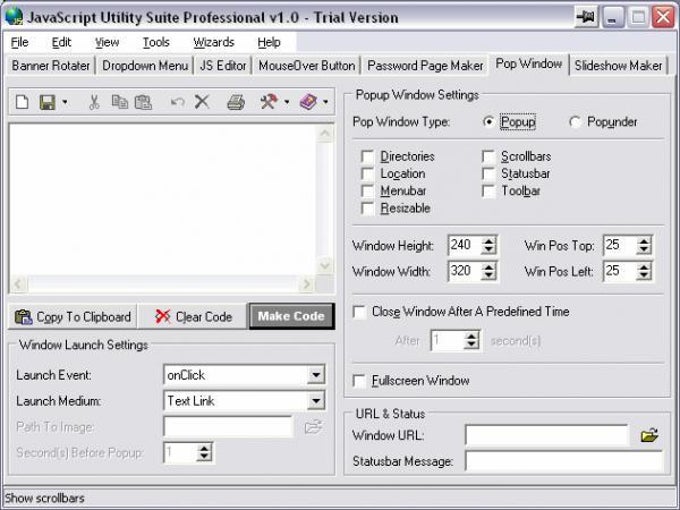Select the Pop Window tab
The width and height of the screenshot is (680, 510).
tap(529, 64)
